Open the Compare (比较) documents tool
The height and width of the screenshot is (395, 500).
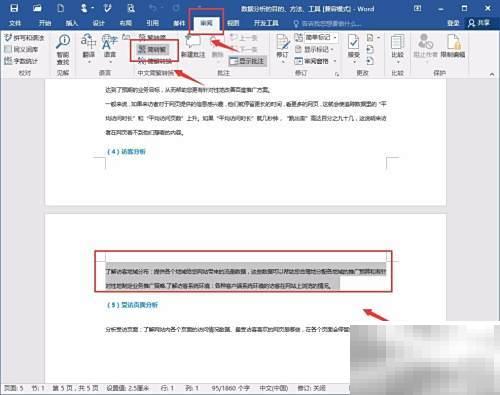(397, 48)
